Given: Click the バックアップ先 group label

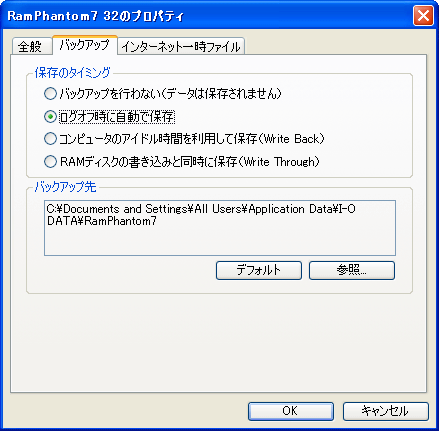Looking at the screenshot, I should [66, 186].
